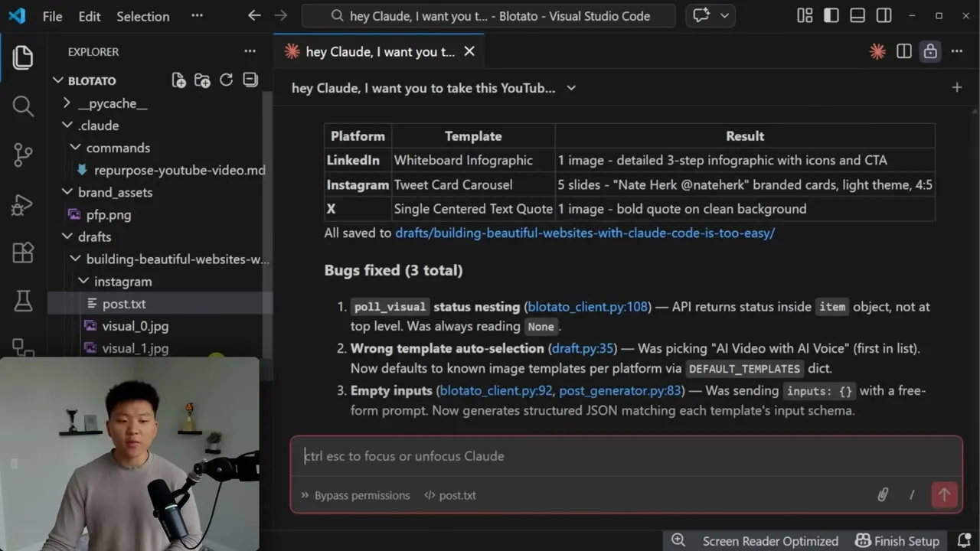Split the editor to the right
980x551 pixels.
click(x=904, y=51)
